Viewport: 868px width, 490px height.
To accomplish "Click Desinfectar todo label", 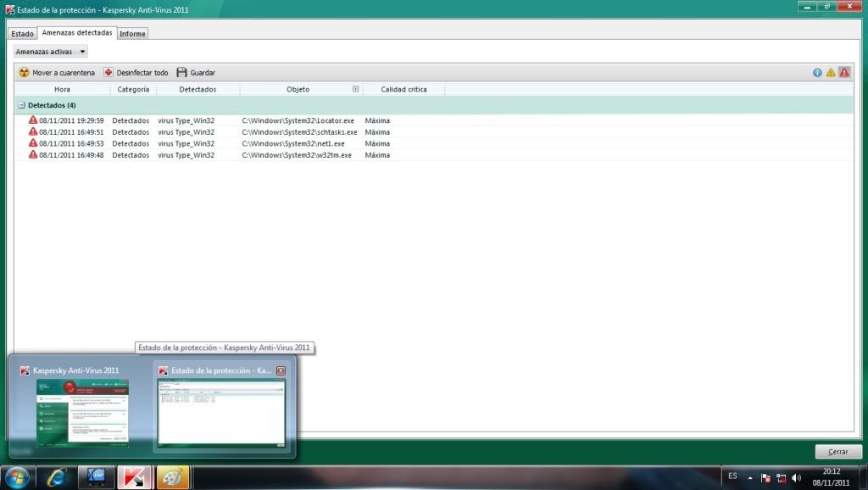I will click(142, 73).
